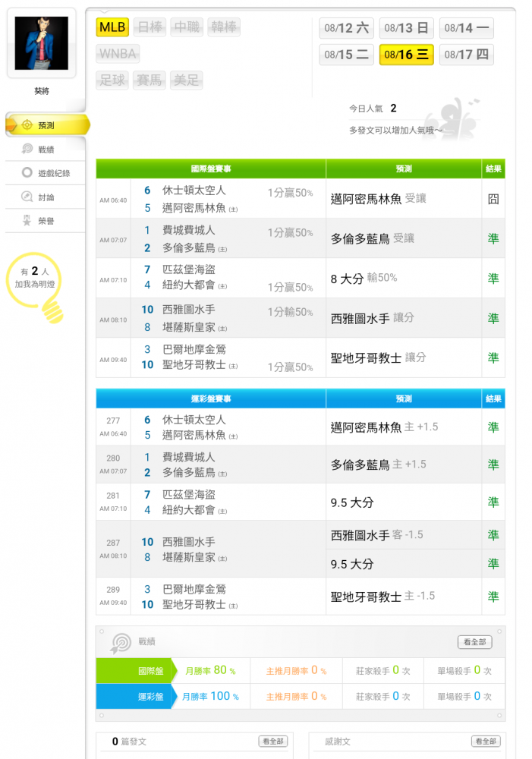Choose date 08/12 六

[346, 28]
